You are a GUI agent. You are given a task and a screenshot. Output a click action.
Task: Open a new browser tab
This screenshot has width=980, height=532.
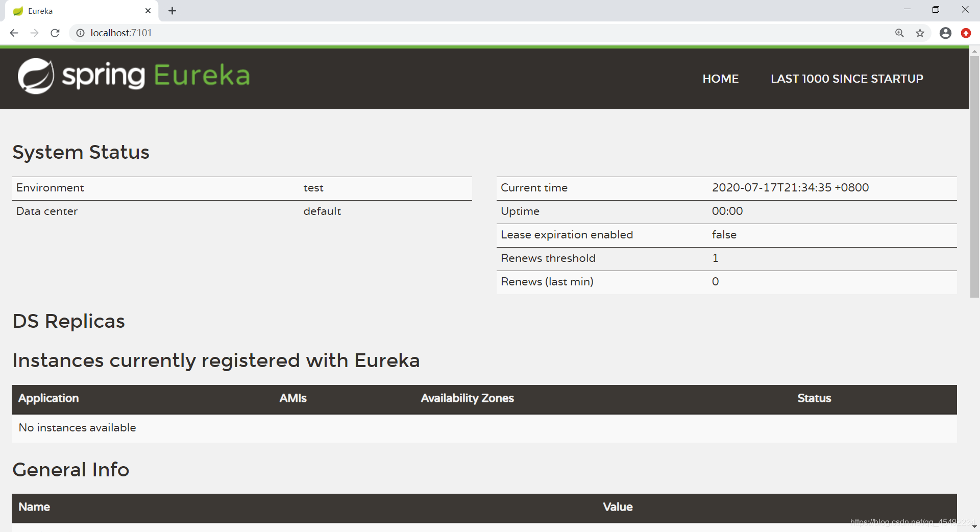[x=173, y=11]
